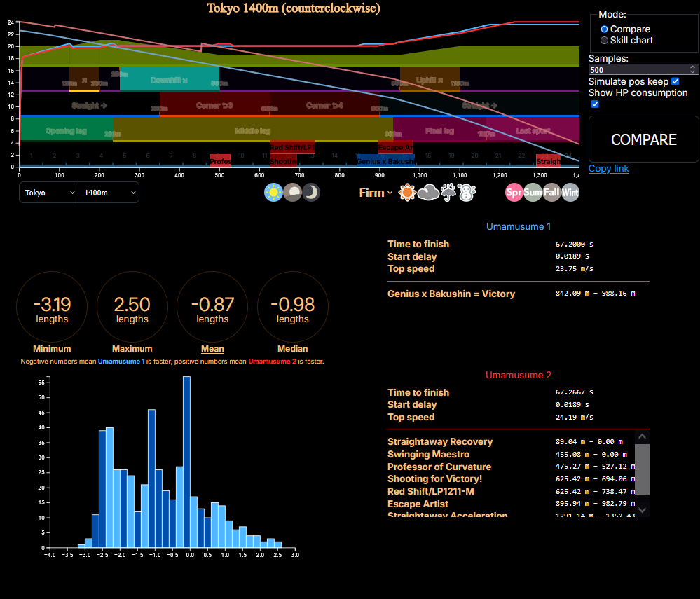Click the Escape Artist chart skill marker
The width and height of the screenshot is (700, 599).
(x=395, y=147)
